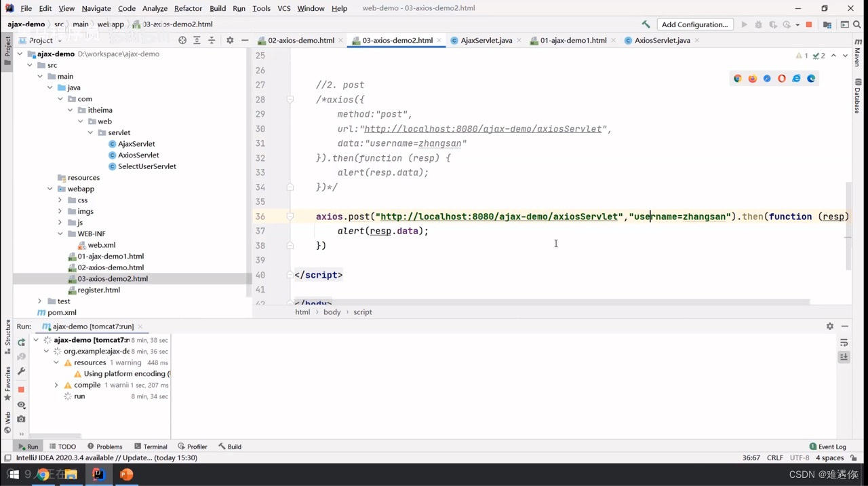This screenshot has width=868, height=486.
Task: Click the Search Everywhere magnifier icon
Action: coord(857,24)
